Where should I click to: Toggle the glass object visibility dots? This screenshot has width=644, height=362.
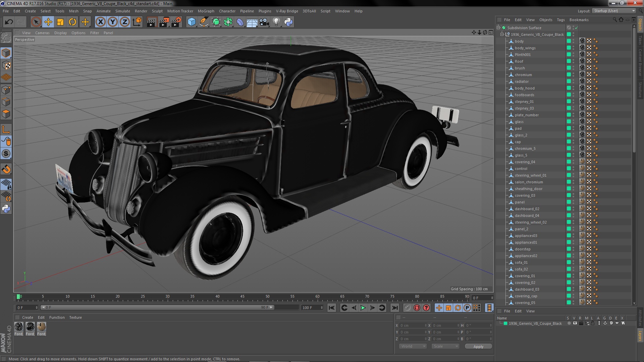(573, 121)
